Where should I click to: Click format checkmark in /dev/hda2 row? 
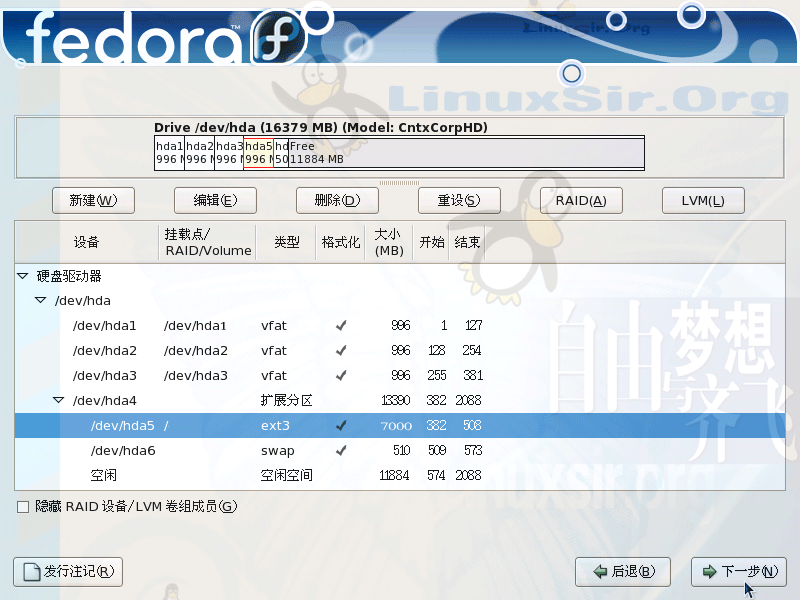(x=341, y=351)
